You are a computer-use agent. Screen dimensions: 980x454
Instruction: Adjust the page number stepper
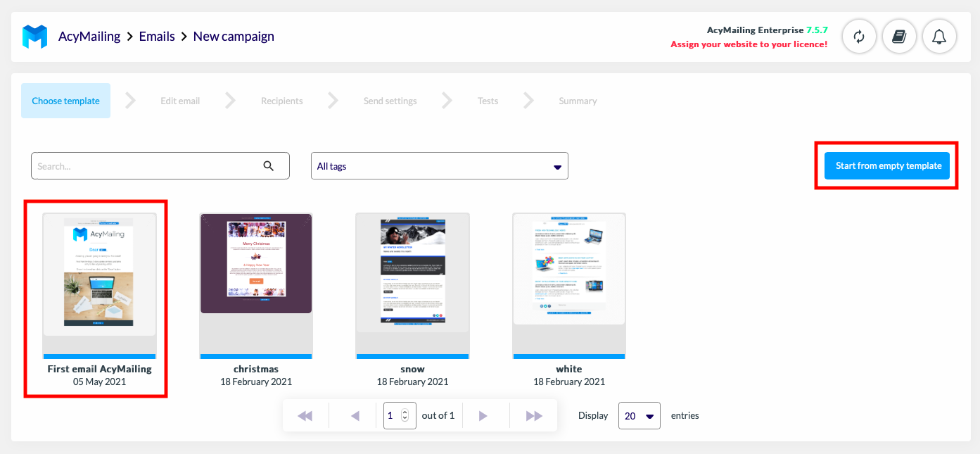click(405, 416)
